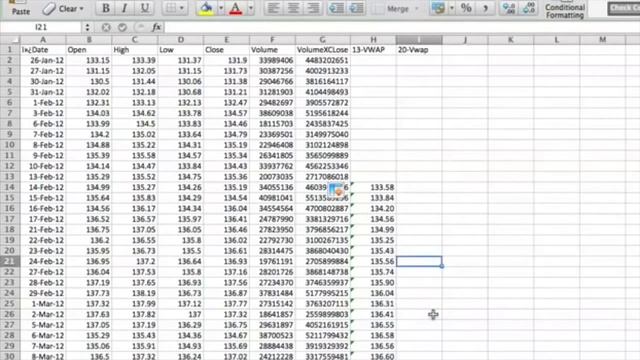The image size is (640, 360).
Task: Decrease the indent
Action: click(x=336, y=8)
